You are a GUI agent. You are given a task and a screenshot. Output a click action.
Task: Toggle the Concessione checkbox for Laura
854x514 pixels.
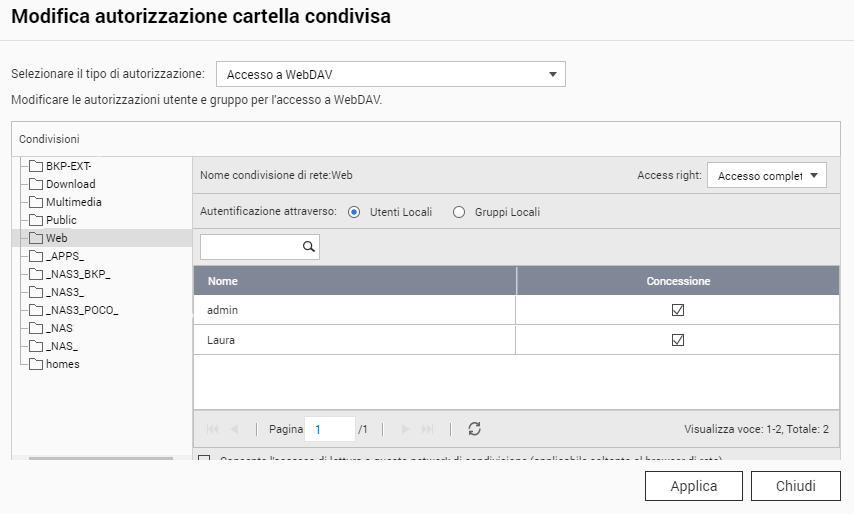coord(678,340)
